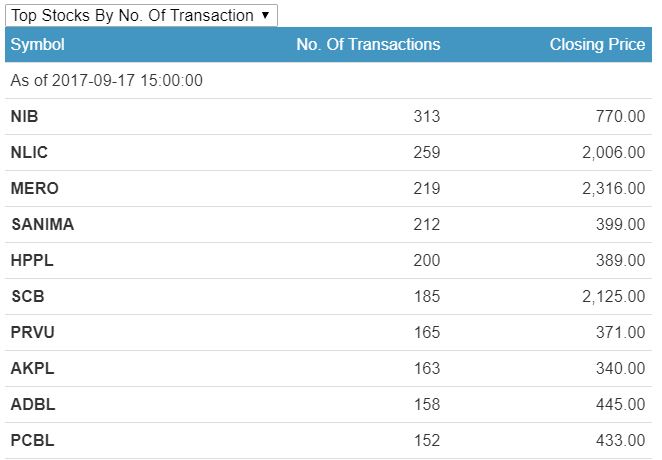The image size is (662, 460).
Task: Select the NLIC stock symbol
Action: (29, 153)
